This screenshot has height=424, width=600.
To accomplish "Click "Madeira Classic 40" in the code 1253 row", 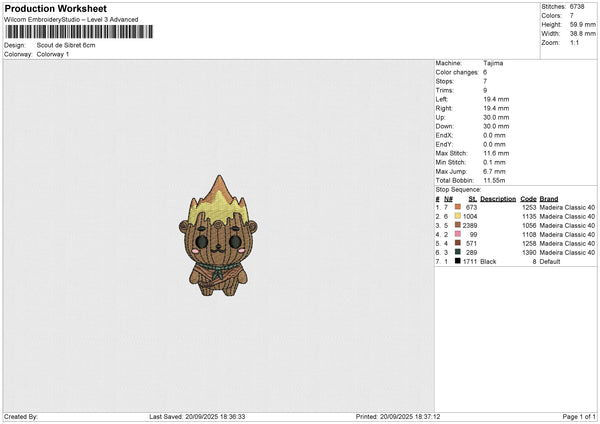I will (567, 207).
